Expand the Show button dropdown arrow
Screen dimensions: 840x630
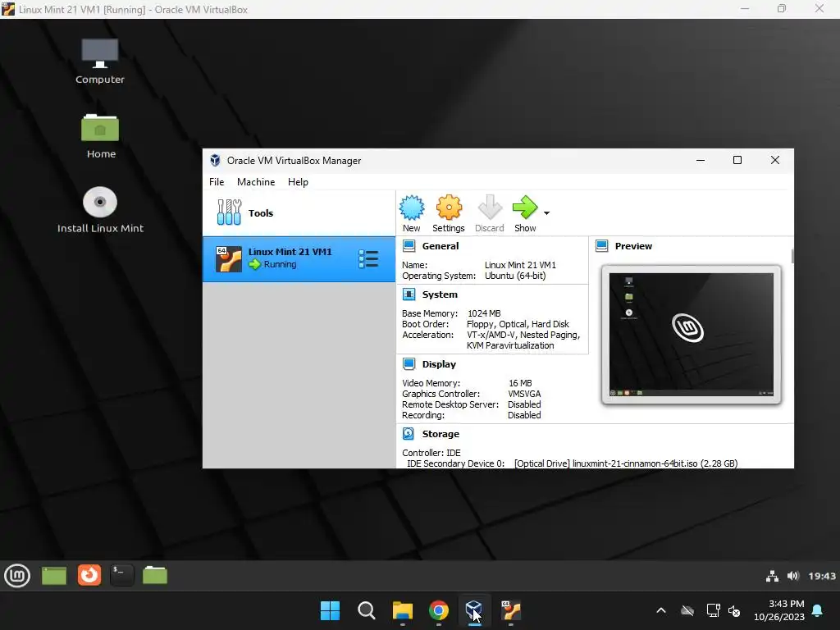pos(546,213)
